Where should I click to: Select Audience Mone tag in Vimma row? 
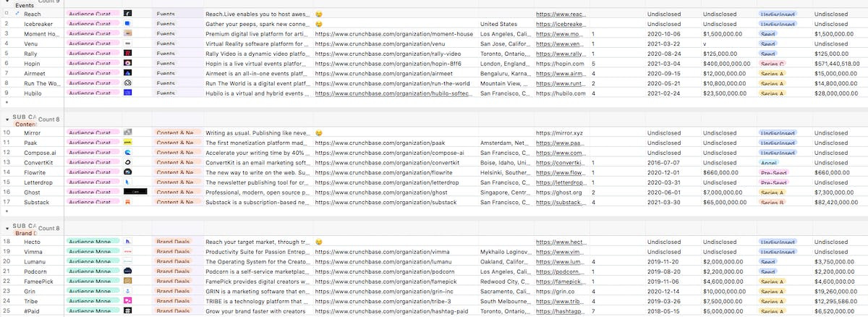tap(93, 251)
